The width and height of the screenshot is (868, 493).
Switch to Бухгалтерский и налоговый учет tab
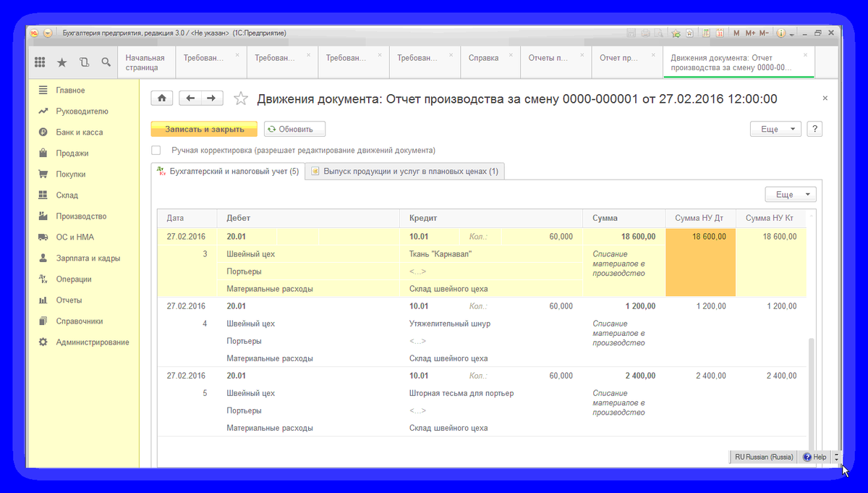pyautogui.click(x=227, y=172)
